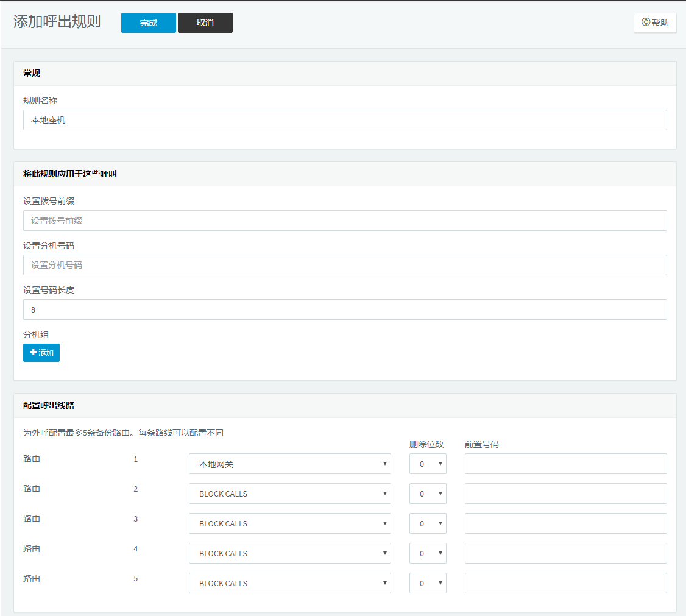Viewport: 686px width, 616px height.
Task: Click the 添加 button under 分机组
Action: [x=41, y=353]
